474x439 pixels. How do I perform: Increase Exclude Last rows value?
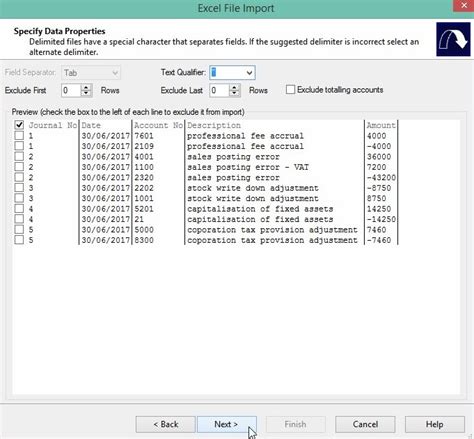point(235,87)
